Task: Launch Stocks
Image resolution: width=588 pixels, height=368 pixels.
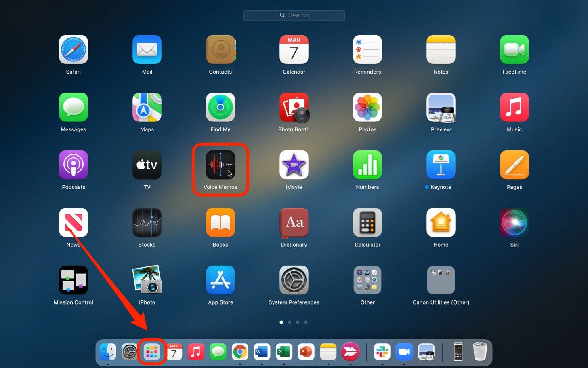Action: click(147, 222)
